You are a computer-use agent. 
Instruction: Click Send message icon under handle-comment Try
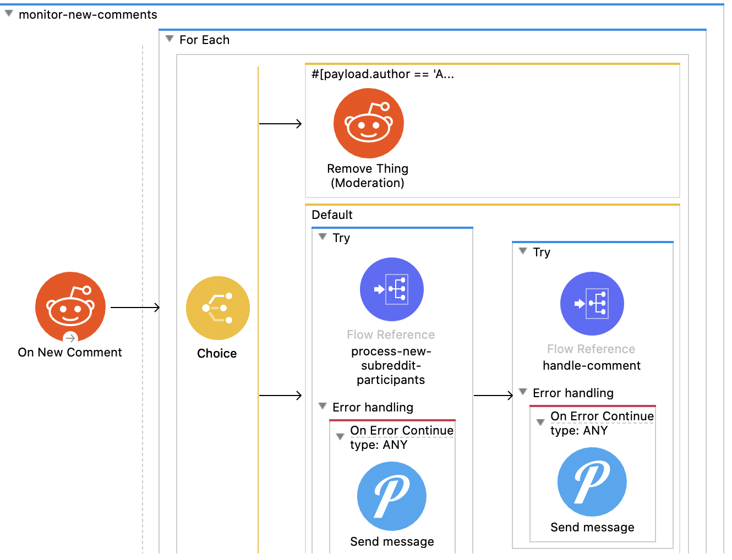pyautogui.click(x=592, y=482)
